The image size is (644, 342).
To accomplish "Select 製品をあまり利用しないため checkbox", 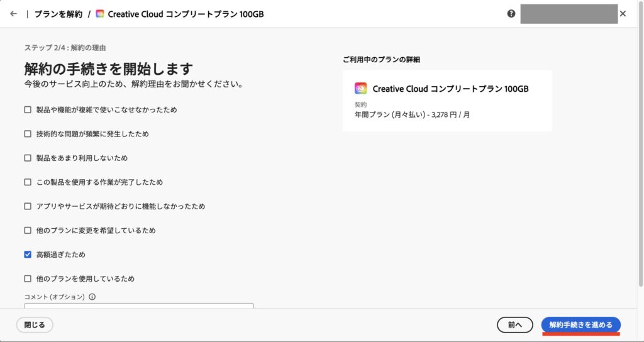I will [x=28, y=158].
